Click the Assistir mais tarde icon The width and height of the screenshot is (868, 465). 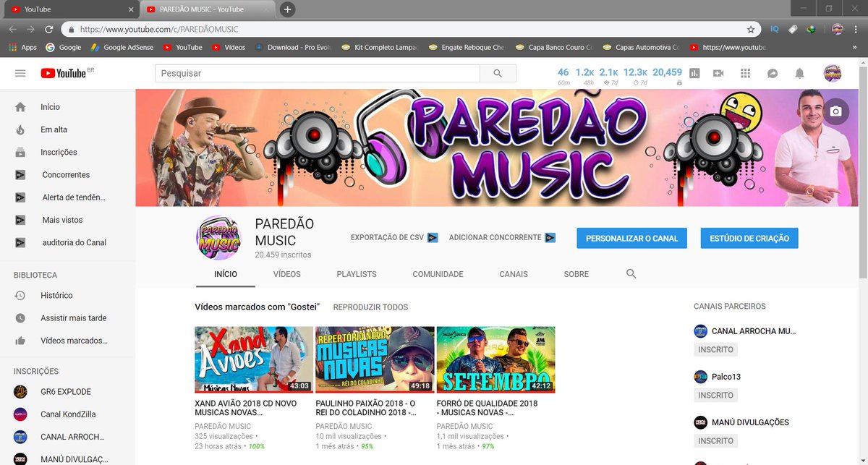[20, 318]
